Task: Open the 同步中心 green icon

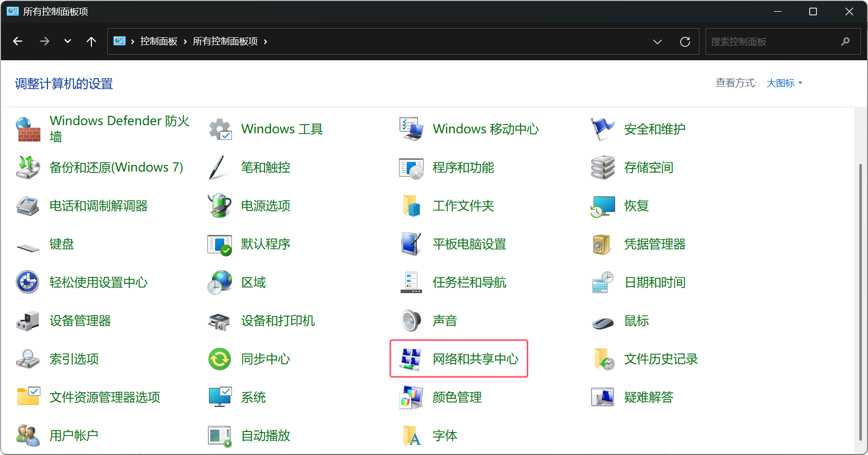Action: (x=220, y=359)
